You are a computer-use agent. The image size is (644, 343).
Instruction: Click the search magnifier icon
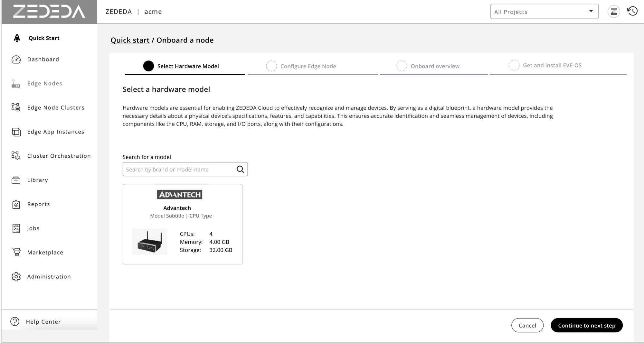click(240, 169)
